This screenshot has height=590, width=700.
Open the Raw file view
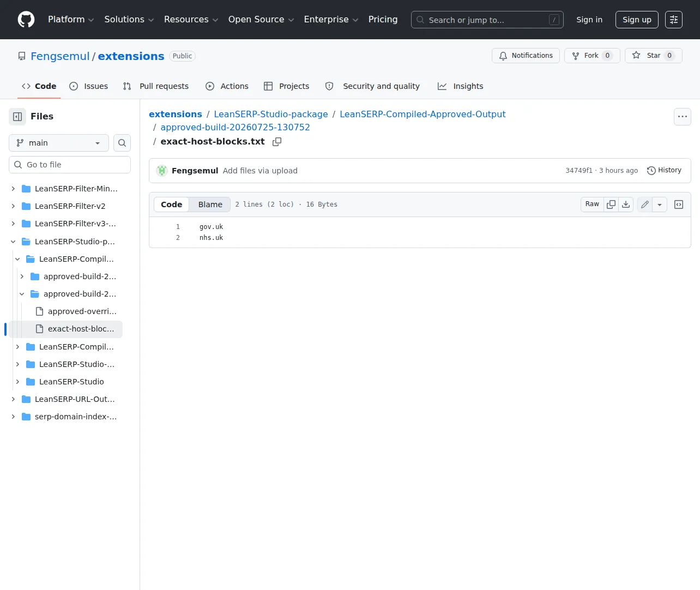pyautogui.click(x=592, y=204)
